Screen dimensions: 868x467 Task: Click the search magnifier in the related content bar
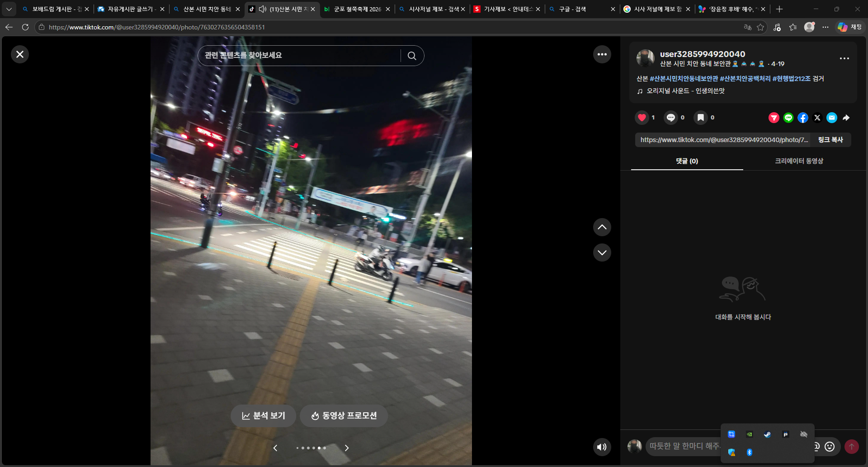click(x=412, y=56)
